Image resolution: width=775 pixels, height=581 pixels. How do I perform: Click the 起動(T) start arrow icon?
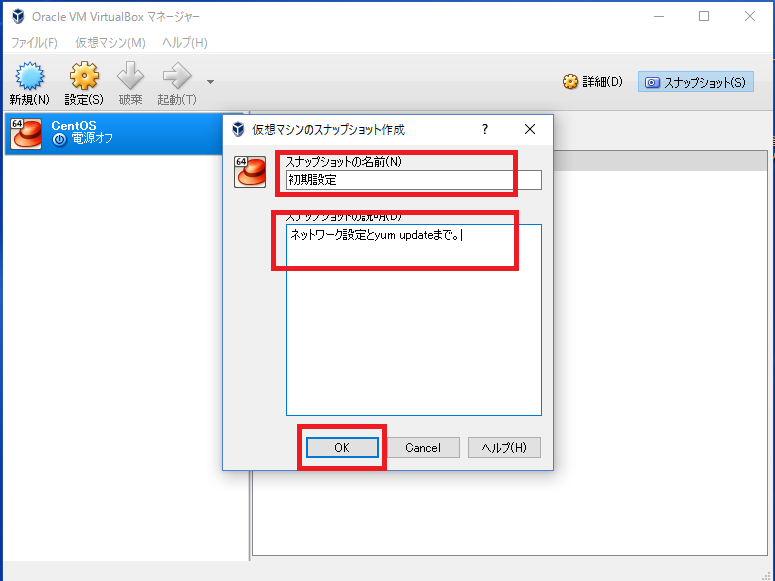[x=177, y=76]
